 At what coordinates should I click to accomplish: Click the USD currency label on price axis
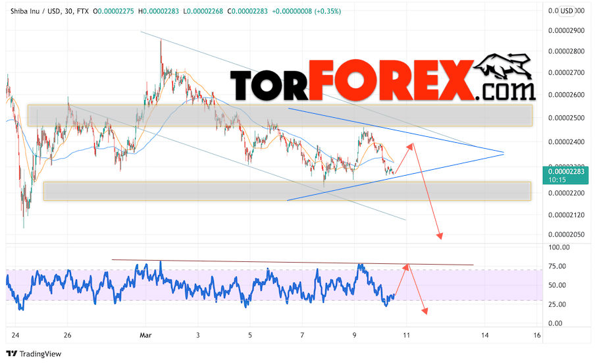coord(567,11)
